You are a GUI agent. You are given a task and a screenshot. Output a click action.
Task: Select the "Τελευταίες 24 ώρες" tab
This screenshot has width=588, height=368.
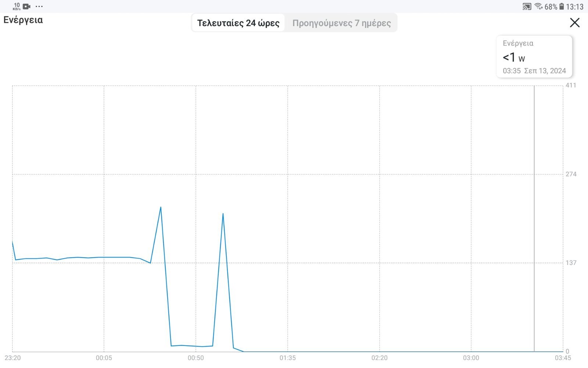pos(238,23)
